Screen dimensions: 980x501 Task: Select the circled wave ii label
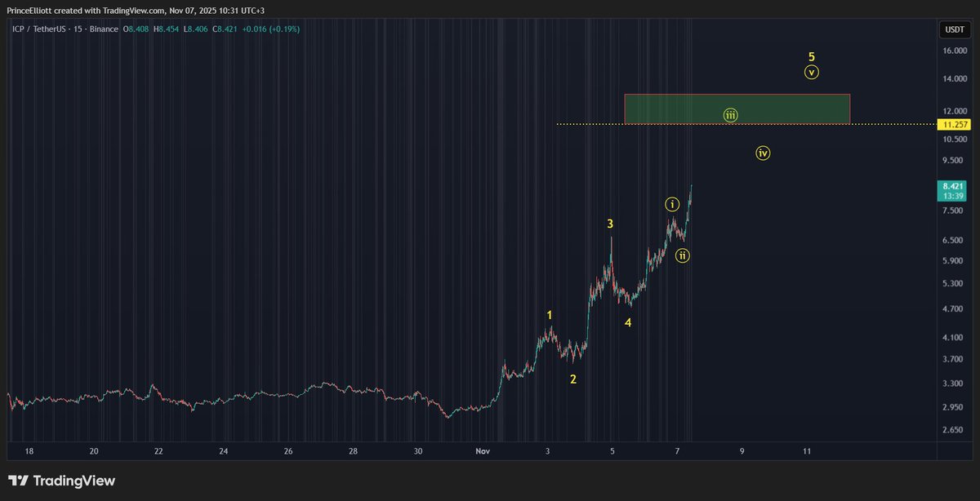point(683,255)
